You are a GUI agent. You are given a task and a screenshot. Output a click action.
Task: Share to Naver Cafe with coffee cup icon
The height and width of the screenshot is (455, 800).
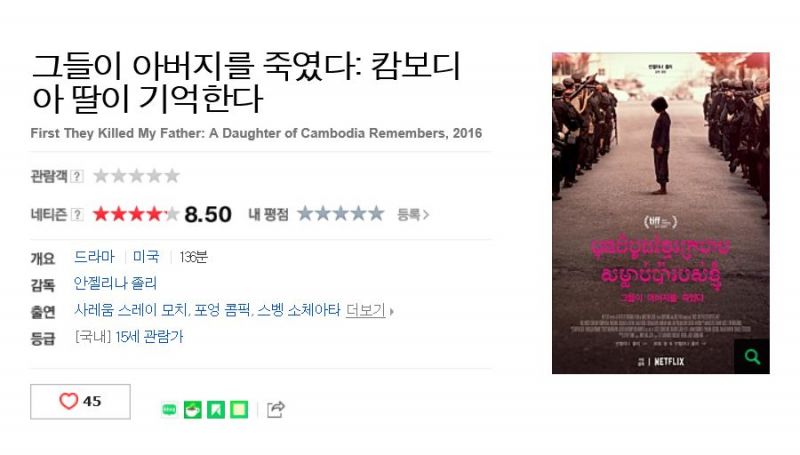click(x=192, y=409)
